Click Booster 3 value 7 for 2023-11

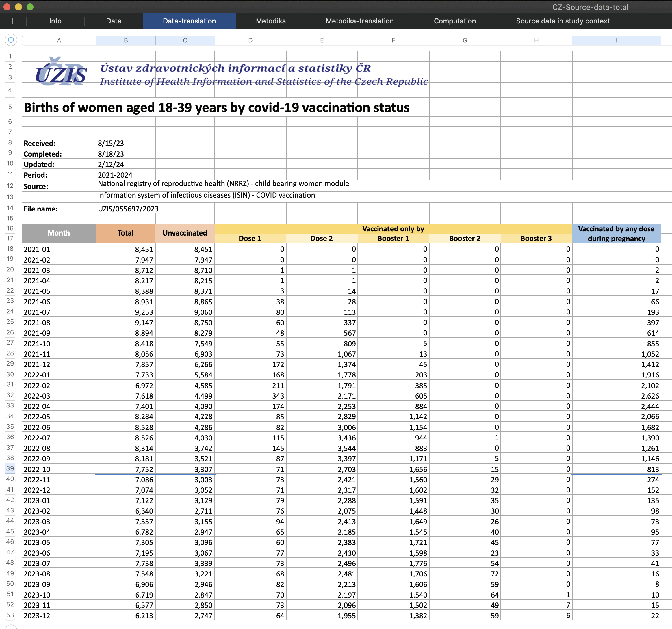[536, 605]
